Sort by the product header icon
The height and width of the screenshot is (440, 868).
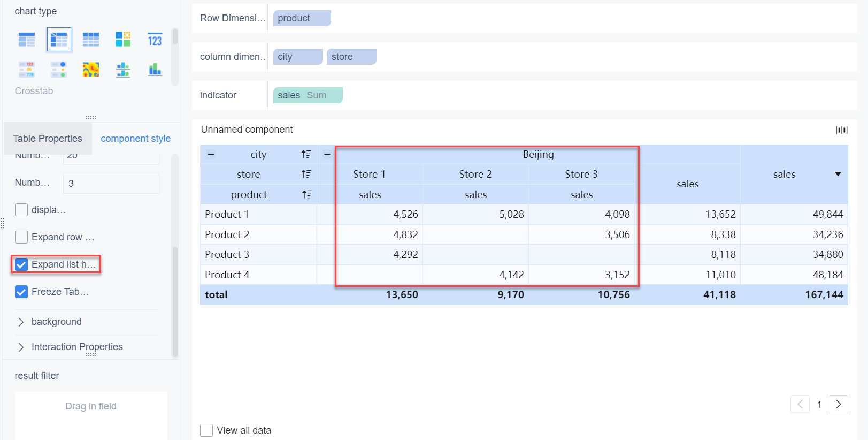point(306,194)
